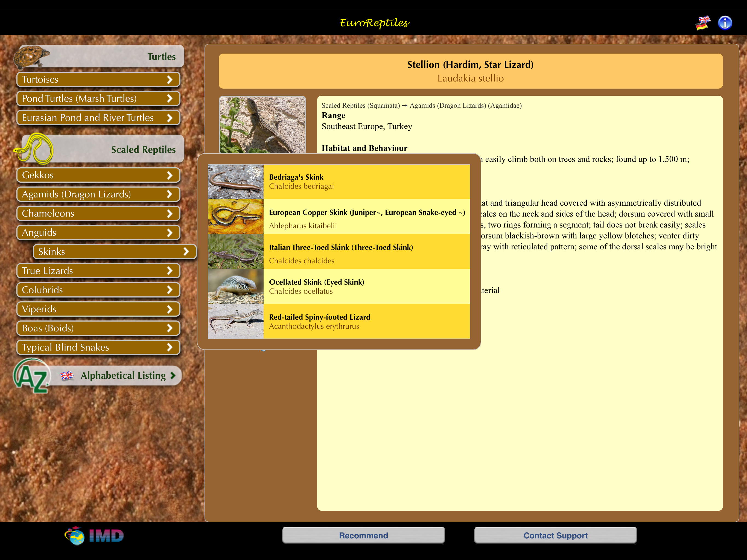Select European Copper Skink entry
This screenshot has height=560, width=747.
point(339,217)
